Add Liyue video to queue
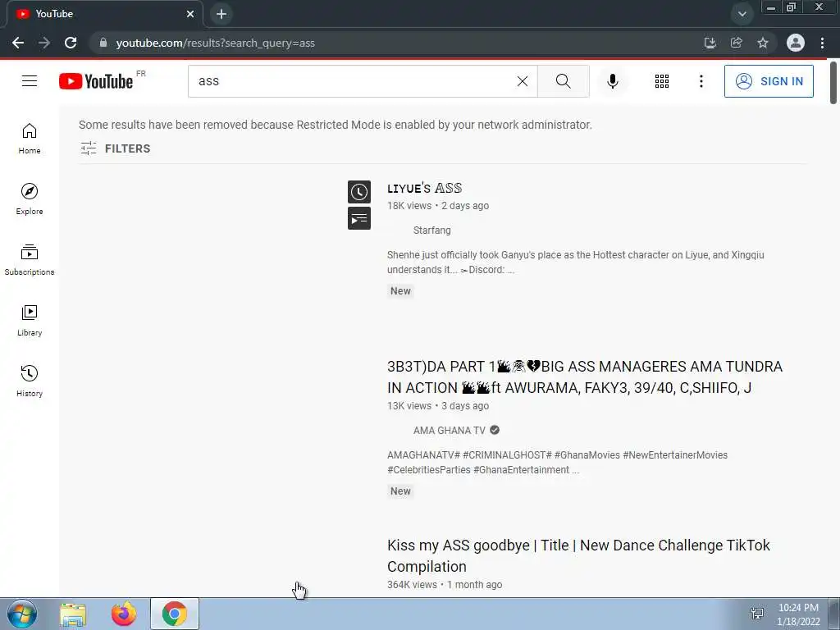The width and height of the screenshot is (840, 630). click(359, 218)
